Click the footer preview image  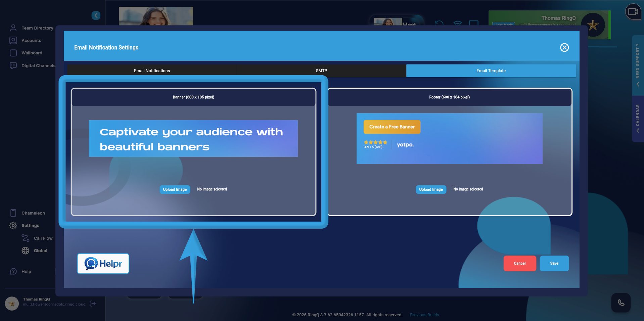[x=450, y=138]
